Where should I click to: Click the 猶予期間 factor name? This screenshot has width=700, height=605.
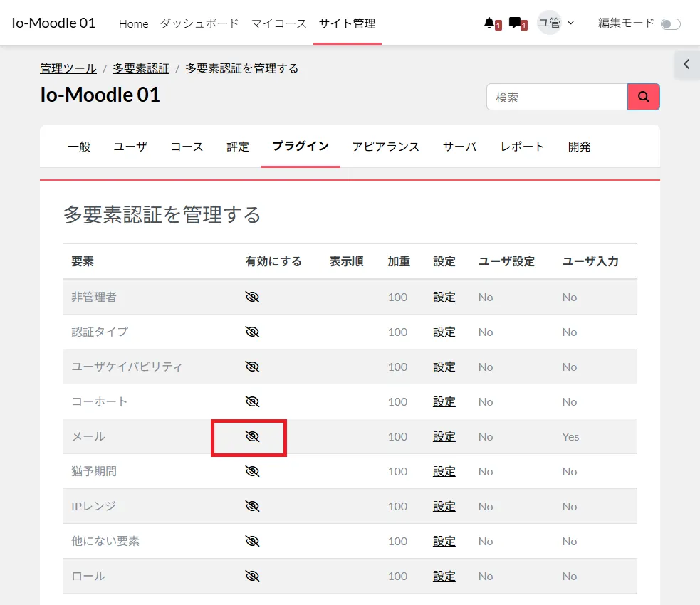click(x=94, y=471)
